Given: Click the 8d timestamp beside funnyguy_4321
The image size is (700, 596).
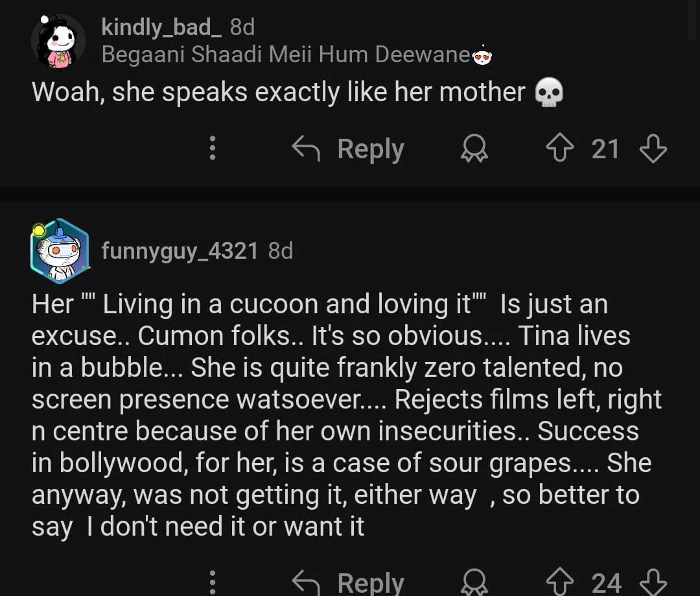Looking at the screenshot, I should 281,250.
